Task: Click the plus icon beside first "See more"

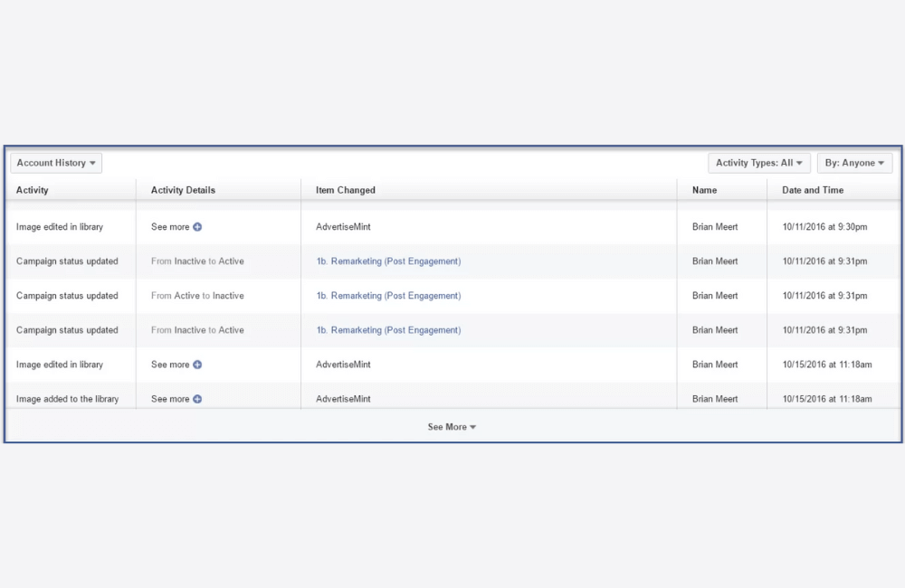Action: (x=197, y=227)
